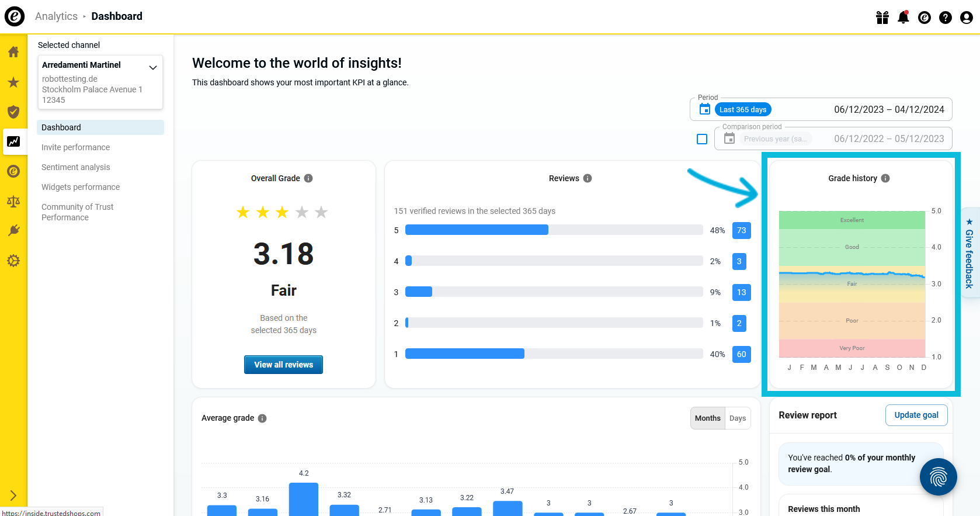Open the circular e sidebar icon
The height and width of the screenshot is (516, 980).
[x=13, y=171]
